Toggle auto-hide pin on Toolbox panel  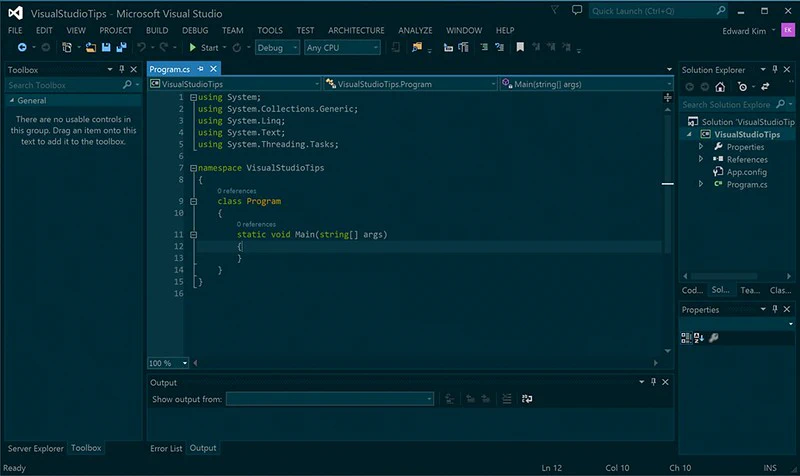point(121,69)
